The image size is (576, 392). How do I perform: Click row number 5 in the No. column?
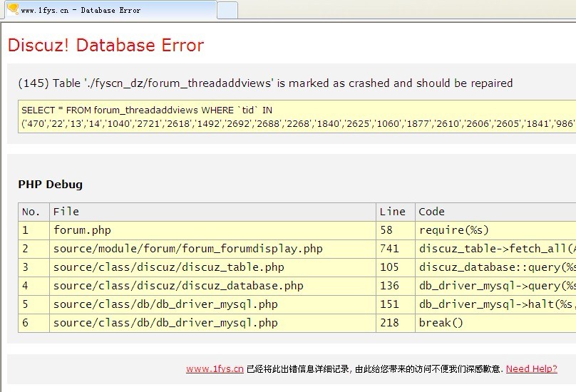click(34, 304)
